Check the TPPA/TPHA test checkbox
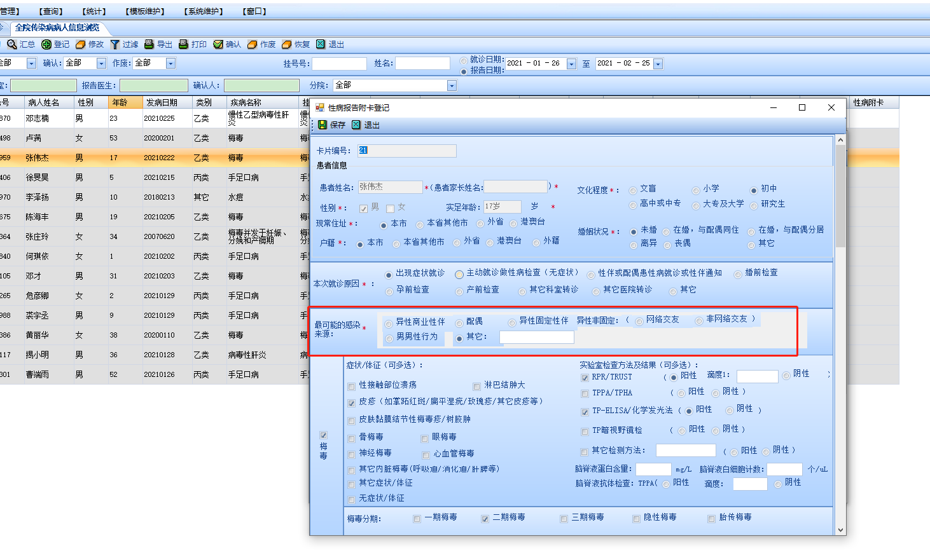This screenshot has width=930, height=560. tap(585, 394)
